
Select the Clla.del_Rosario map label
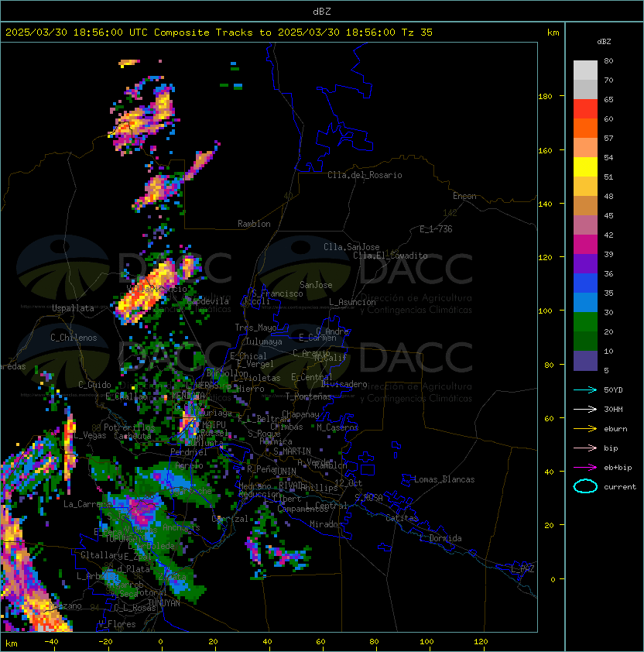[365, 175]
